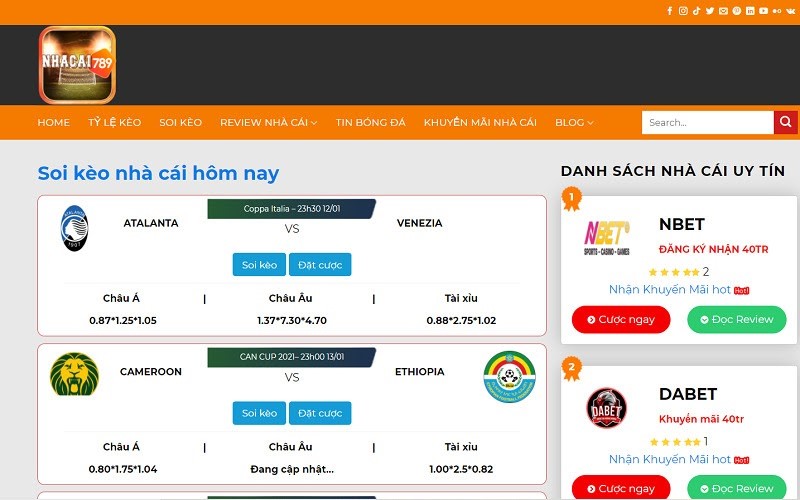Expand the BLOG dropdown menu
Image resolution: width=800 pixels, height=500 pixels.
coord(574,123)
